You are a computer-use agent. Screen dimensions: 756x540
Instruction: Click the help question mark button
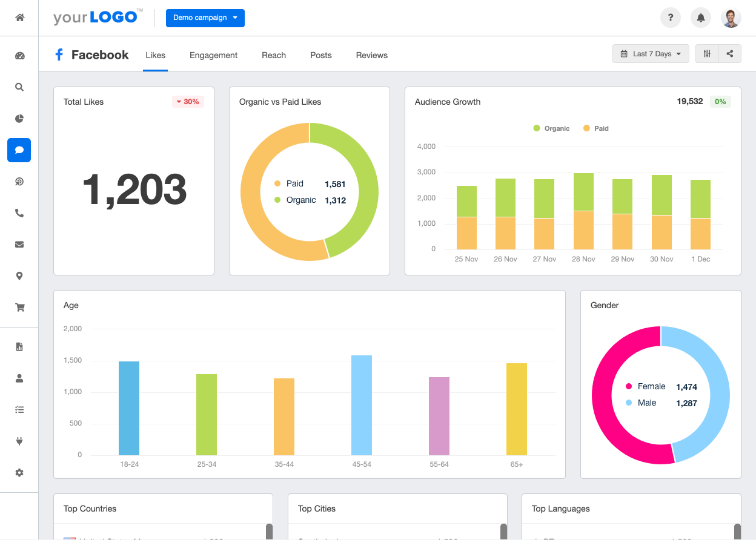(x=671, y=18)
